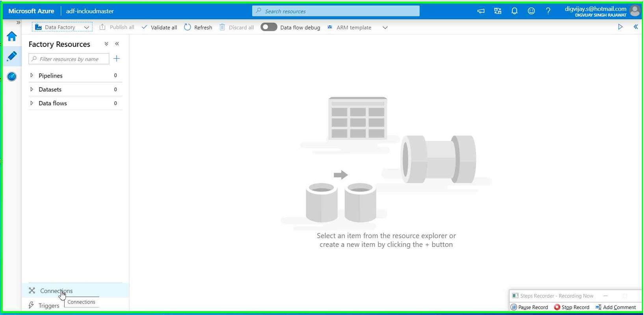Click Microsoft Azure logo text
Screen dimensions: 644x315
(32, 11)
